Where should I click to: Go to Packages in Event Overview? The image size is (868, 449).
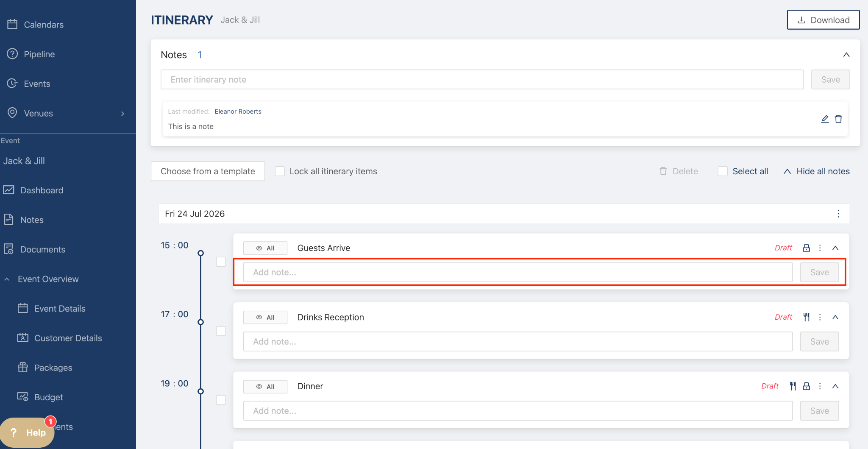click(53, 368)
